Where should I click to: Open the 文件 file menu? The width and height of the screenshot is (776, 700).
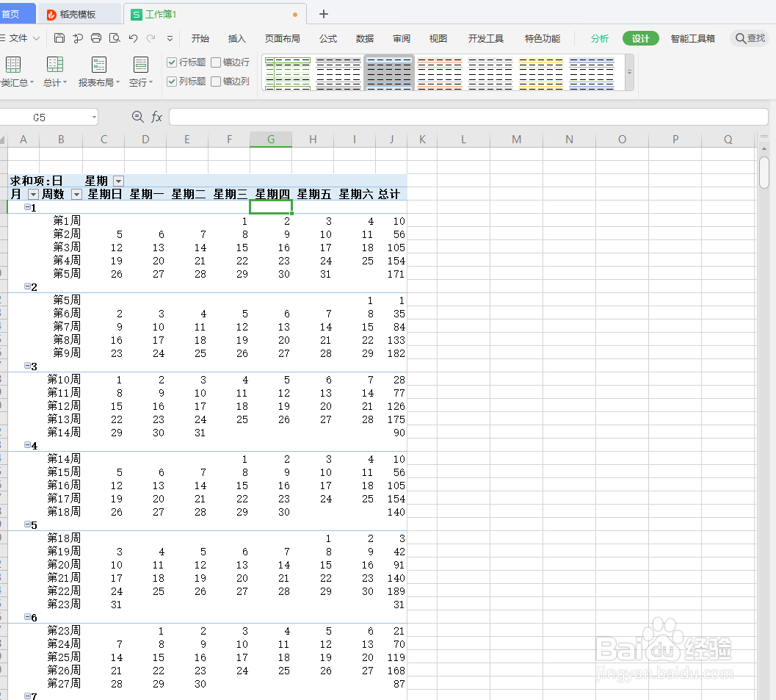20,38
